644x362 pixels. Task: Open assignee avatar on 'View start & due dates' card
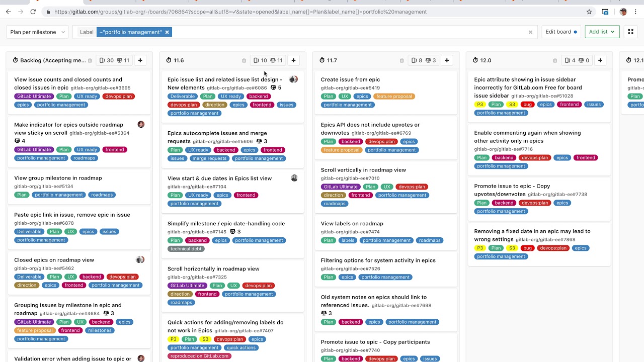click(294, 178)
